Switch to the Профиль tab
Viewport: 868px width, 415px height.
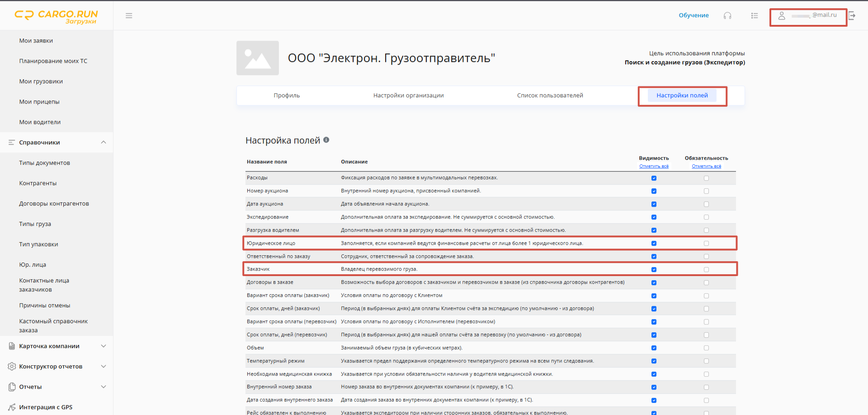pyautogui.click(x=287, y=95)
